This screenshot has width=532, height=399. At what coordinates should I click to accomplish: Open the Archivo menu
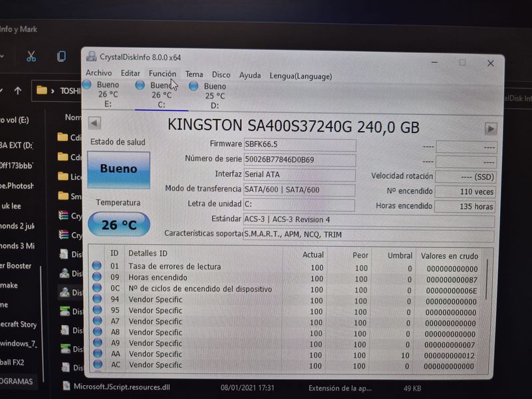click(98, 73)
